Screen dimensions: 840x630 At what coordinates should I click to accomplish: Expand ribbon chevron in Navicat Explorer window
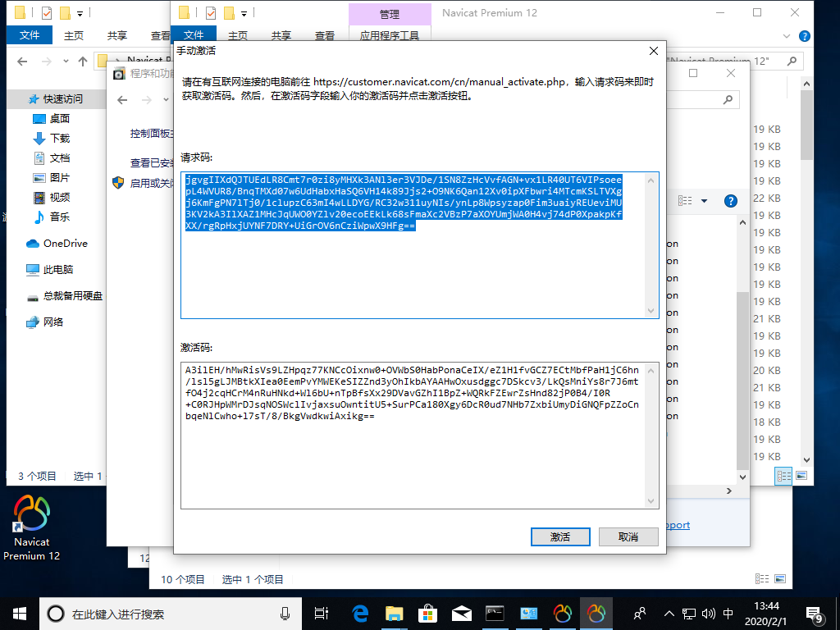tap(787, 36)
